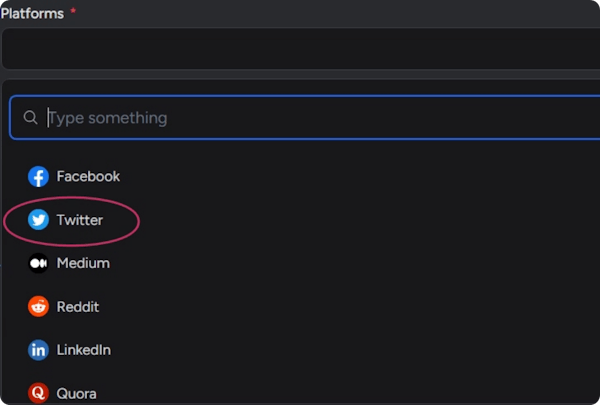The image size is (600, 405).
Task: Click the Platforms field label
Action: point(32,13)
